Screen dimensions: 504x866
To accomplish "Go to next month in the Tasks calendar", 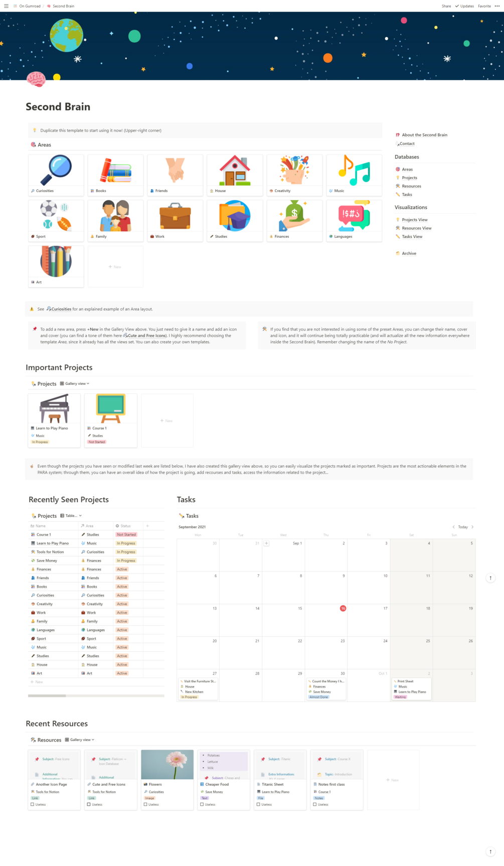I will click(x=472, y=527).
